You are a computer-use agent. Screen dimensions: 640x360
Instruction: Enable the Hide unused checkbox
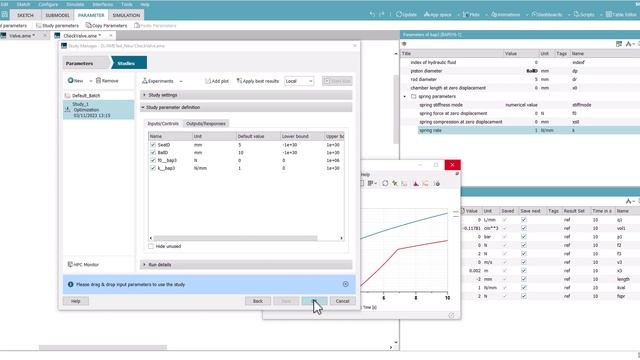pyautogui.click(x=151, y=247)
